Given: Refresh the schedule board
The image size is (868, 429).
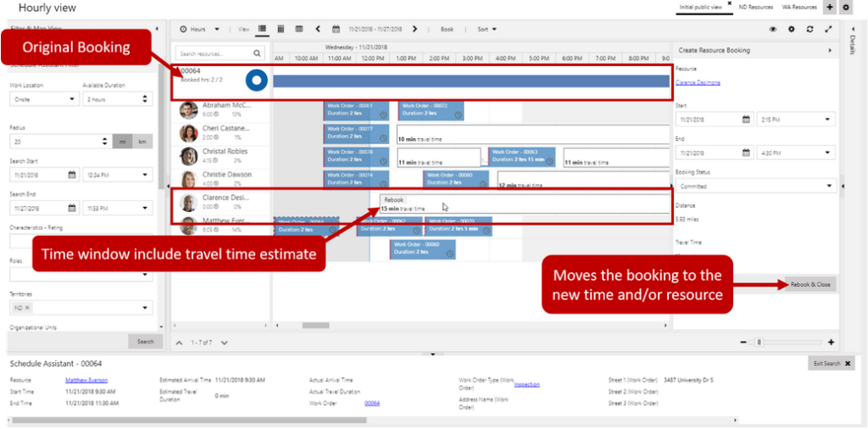Looking at the screenshot, I should (810, 30).
